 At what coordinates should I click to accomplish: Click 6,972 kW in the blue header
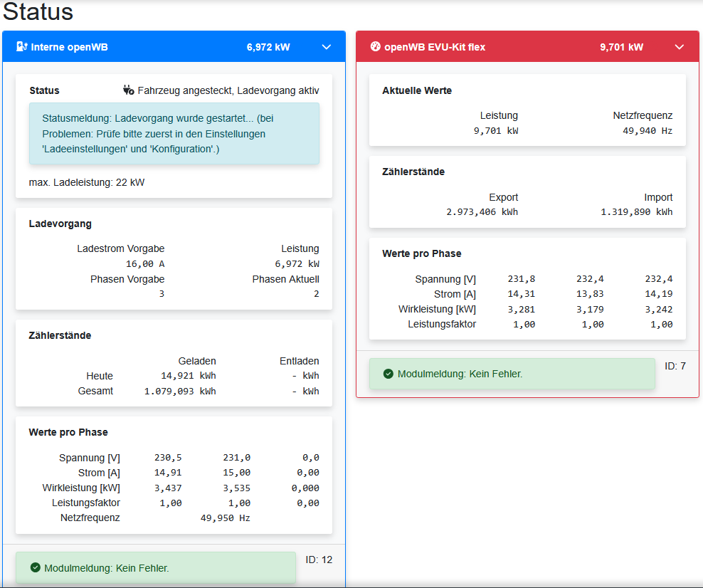268,47
